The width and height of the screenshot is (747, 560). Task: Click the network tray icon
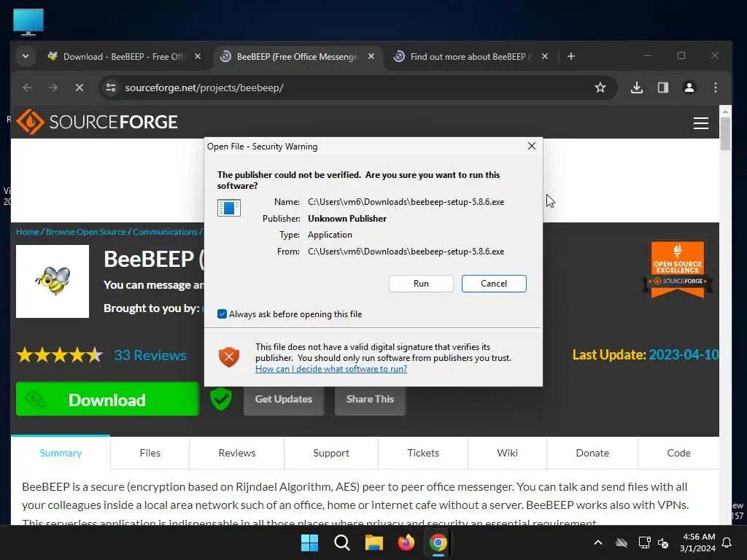pyautogui.click(x=644, y=542)
